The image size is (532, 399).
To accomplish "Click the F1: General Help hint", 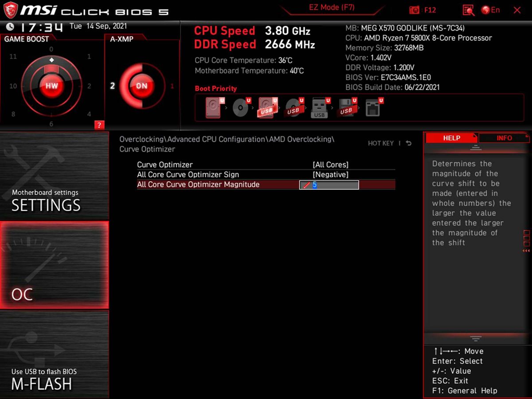I will click(x=465, y=391).
